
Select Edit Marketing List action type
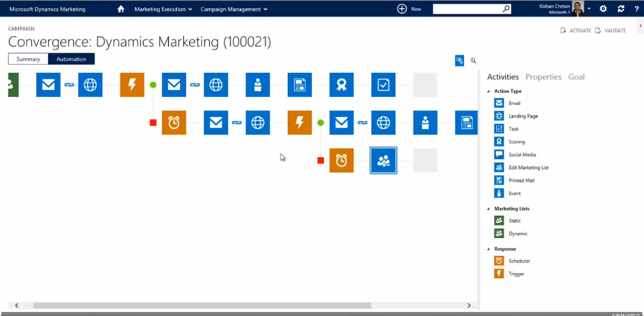click(521, 168)
